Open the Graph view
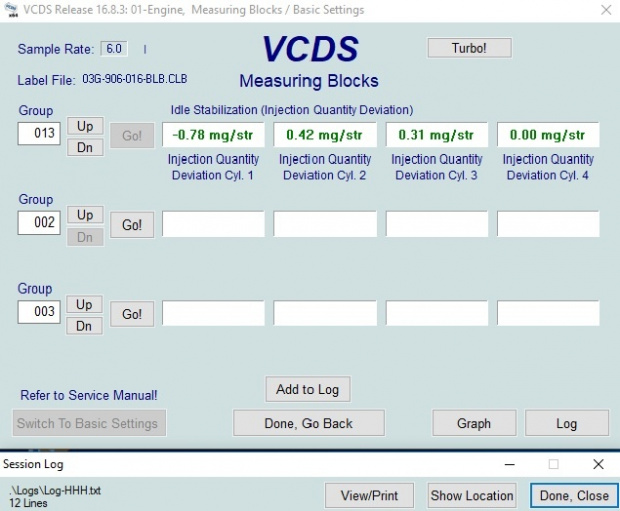Screen dimensions: 620x511 point(474,423)
